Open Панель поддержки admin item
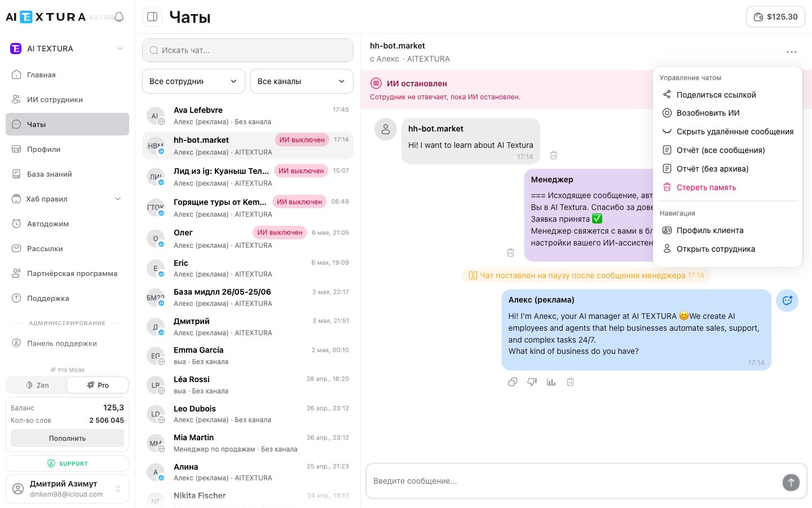Image resolution: width=812 pixels, height=508 pixels. pyautogui.click(x=67, y=343)
